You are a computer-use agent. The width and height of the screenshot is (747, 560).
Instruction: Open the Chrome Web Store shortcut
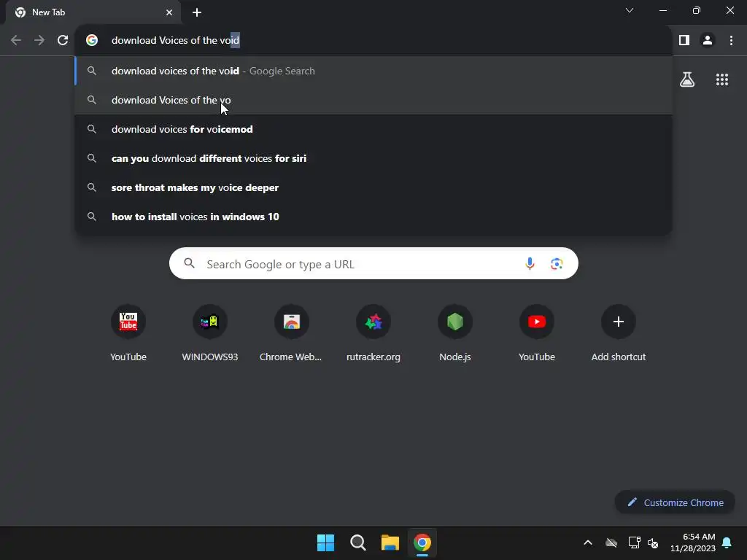[x=292, y=333]
